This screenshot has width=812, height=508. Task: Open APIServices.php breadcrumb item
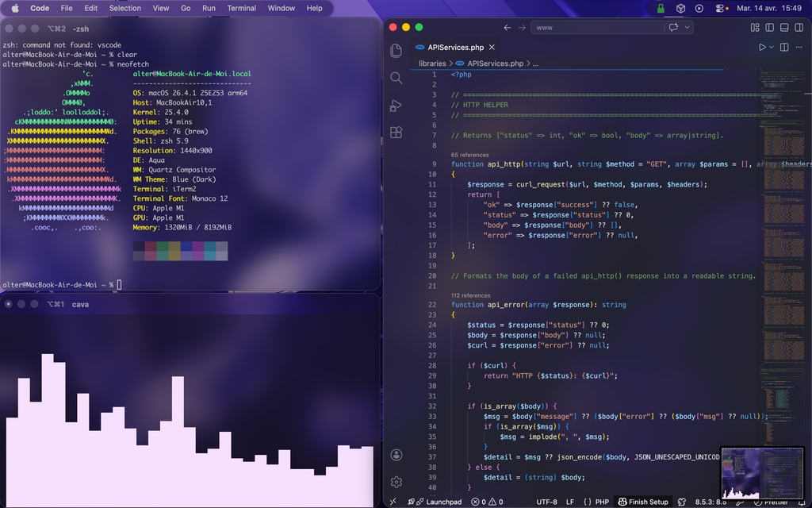coord(495,63)
